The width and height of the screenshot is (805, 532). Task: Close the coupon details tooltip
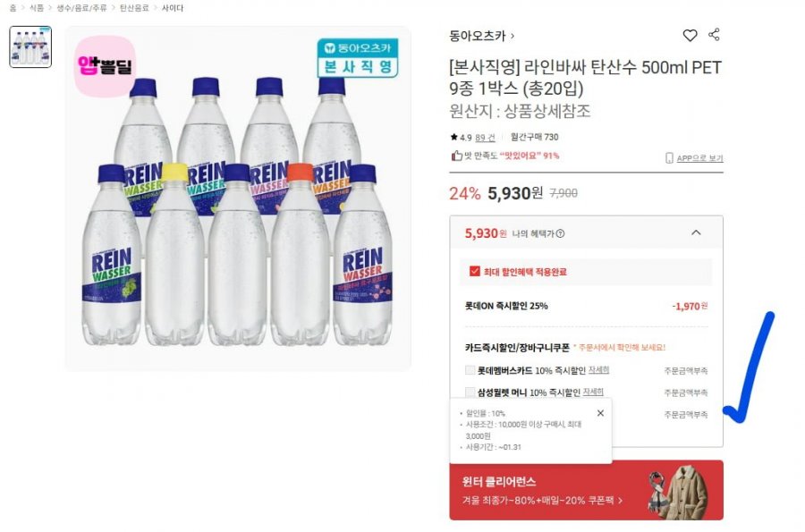[x=600, y=413]
